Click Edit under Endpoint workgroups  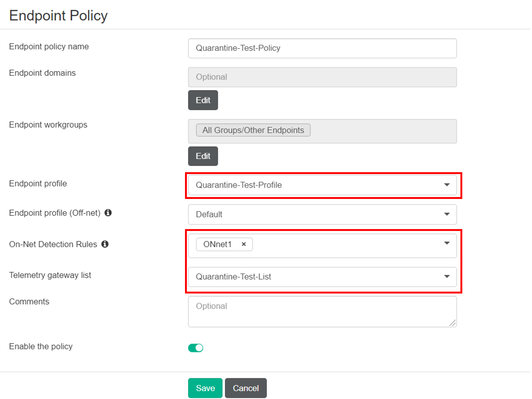[x=203, y=156]
